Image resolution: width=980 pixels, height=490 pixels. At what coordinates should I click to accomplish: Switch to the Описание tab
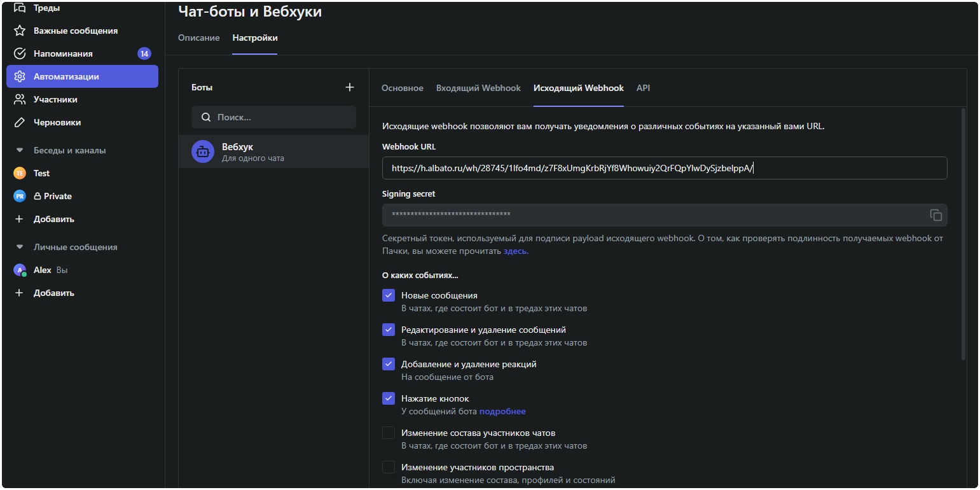198,38
